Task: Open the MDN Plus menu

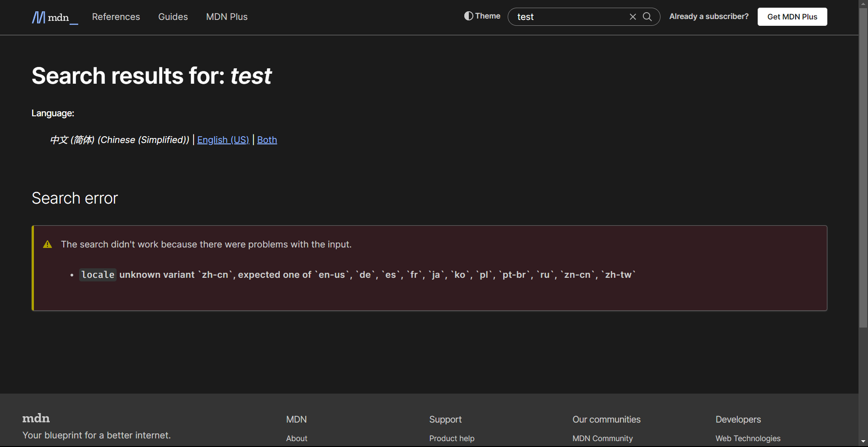Action: click(x=226, y=17)
